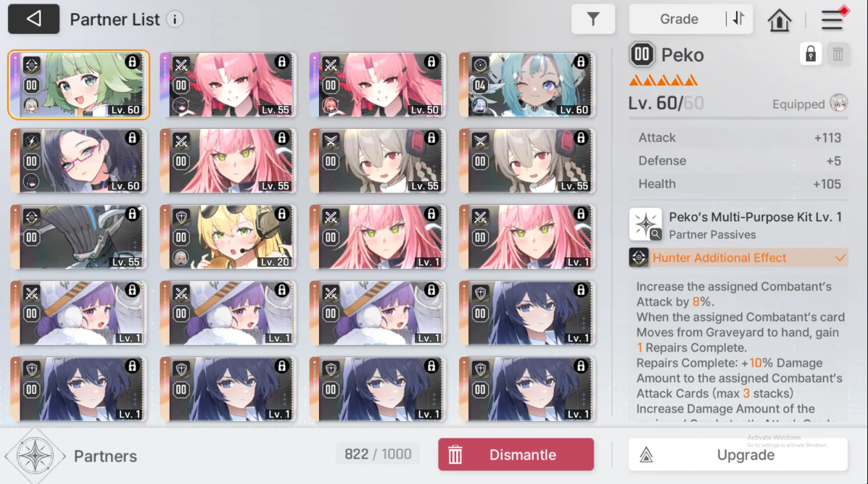This screenshot has width=868, height=484.
Task: Toggle Peko's lock in details panel
Action: click(x=811, y=54)
